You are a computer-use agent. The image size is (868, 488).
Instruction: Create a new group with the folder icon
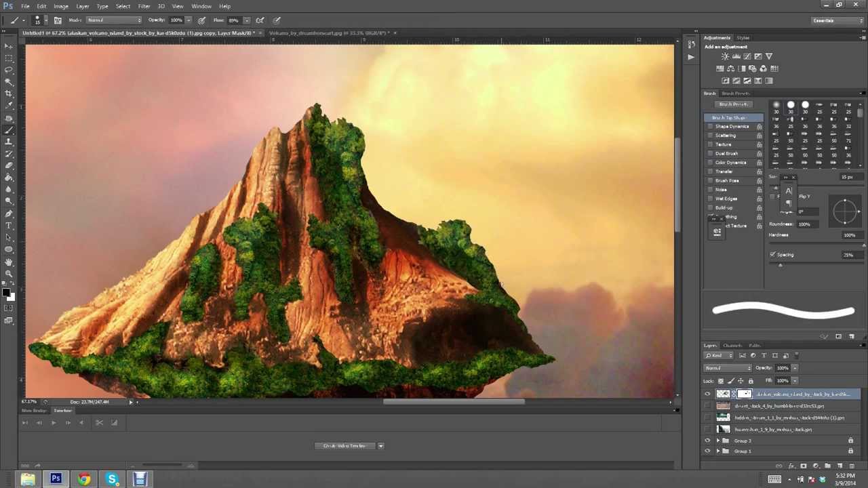pyautogui.click(x=827, y=466)
